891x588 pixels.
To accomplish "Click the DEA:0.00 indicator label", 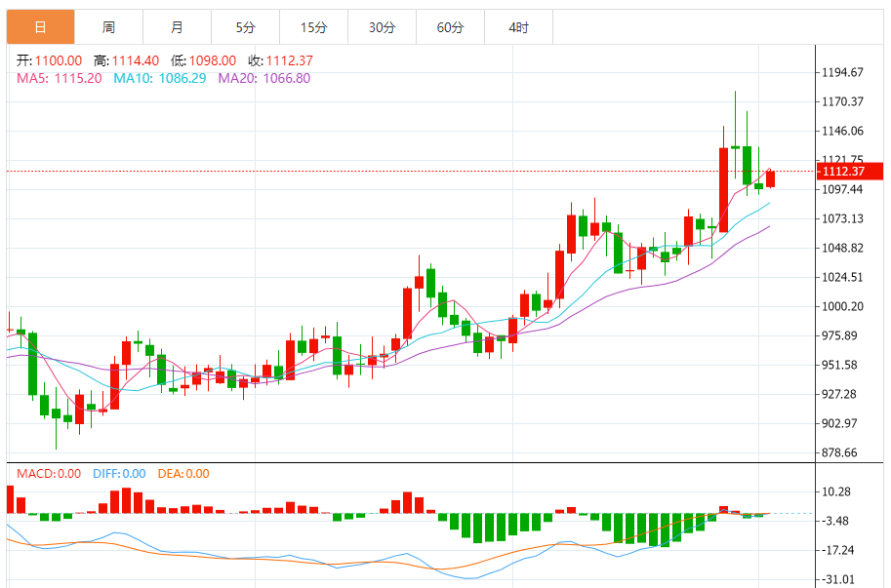I will 183,473.
